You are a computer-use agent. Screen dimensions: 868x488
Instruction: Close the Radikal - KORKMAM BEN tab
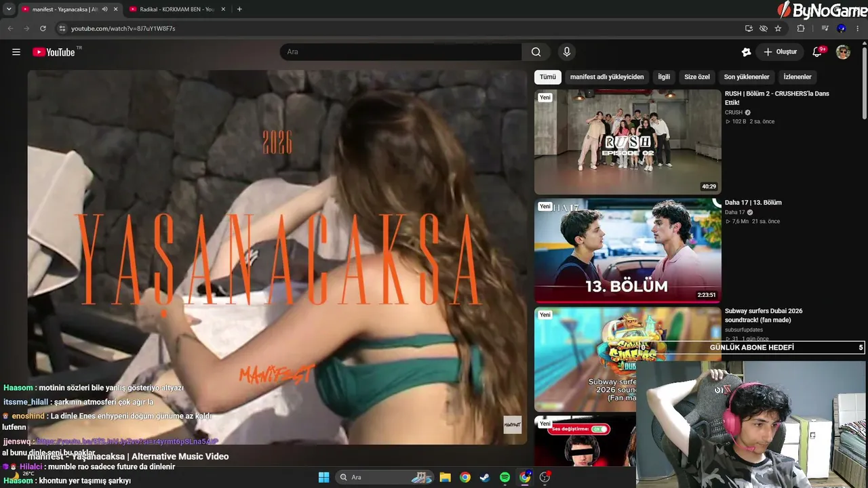(224, 9)
